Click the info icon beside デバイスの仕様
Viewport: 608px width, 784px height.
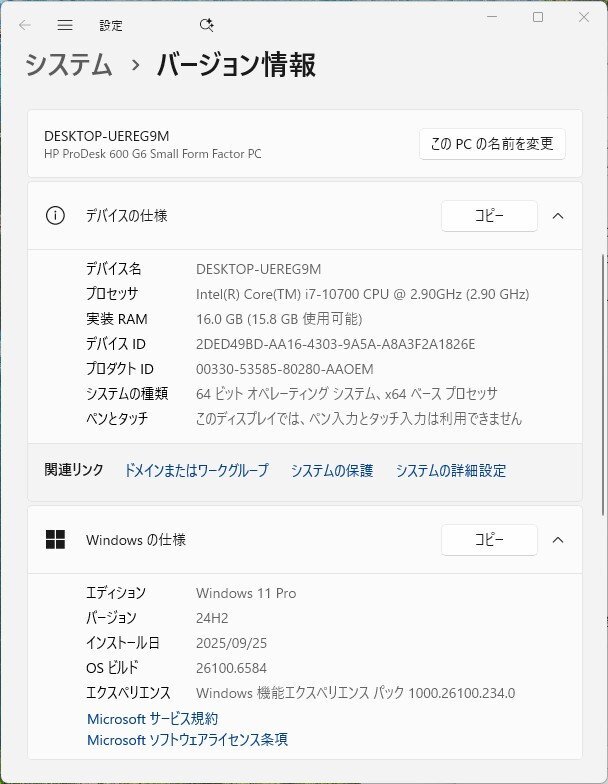click(x=55, y=216)
